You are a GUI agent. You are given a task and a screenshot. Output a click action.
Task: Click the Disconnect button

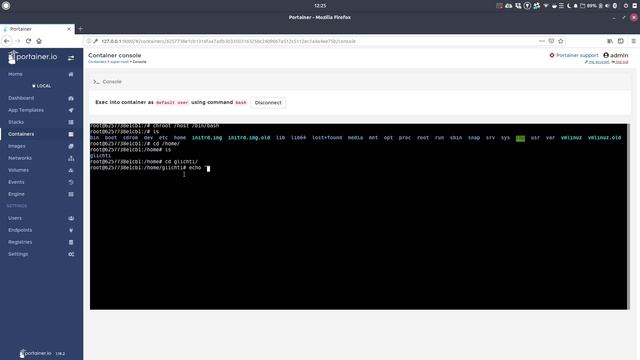(x=268, y=103)
